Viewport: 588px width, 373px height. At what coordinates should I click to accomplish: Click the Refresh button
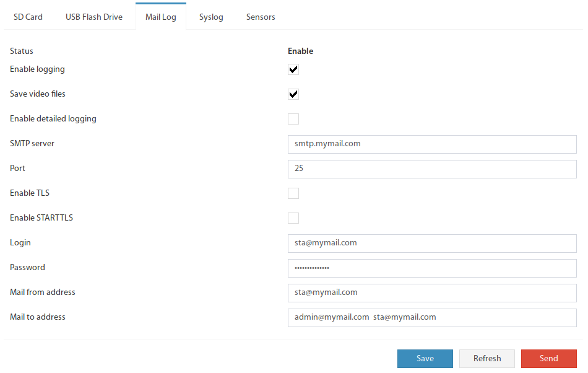[486, 358]
